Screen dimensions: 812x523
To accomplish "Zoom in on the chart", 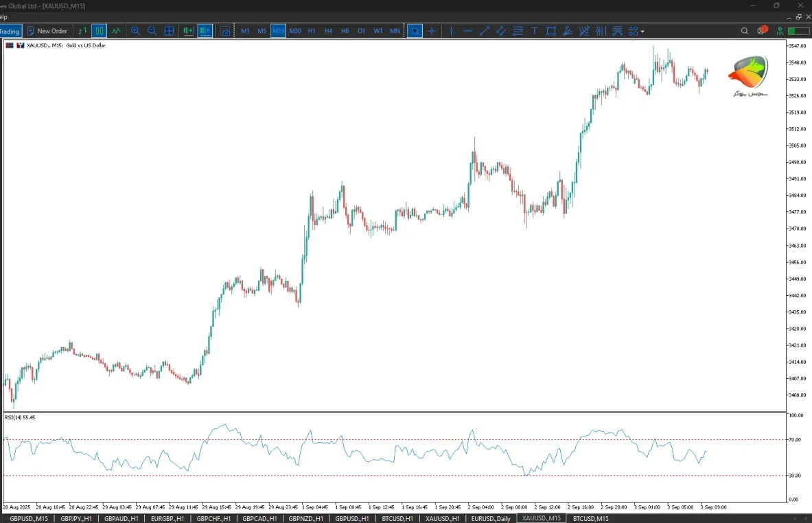I will 135,31.
